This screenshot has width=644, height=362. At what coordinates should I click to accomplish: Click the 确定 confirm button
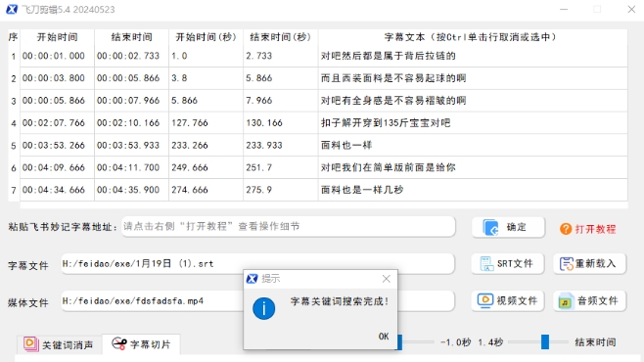coord(508,227)
